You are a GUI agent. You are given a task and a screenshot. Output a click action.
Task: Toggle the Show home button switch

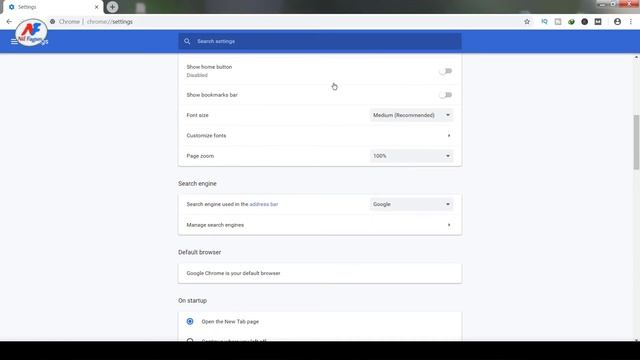click(445, 71)
